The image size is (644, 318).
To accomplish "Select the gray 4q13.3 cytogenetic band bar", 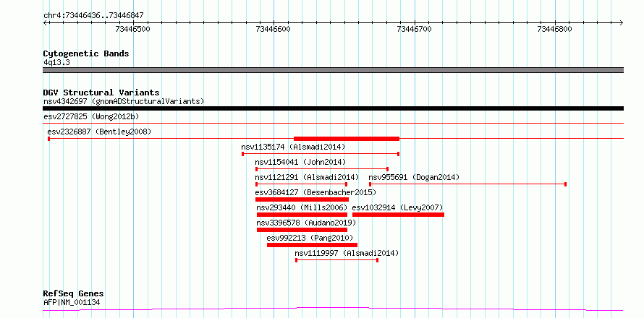I will pos(333,70).
